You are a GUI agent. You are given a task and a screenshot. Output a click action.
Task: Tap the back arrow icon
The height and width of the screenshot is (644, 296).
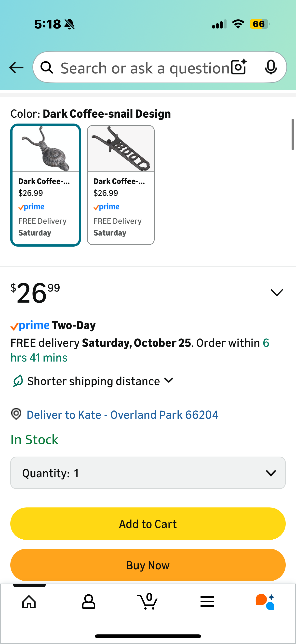16,68
